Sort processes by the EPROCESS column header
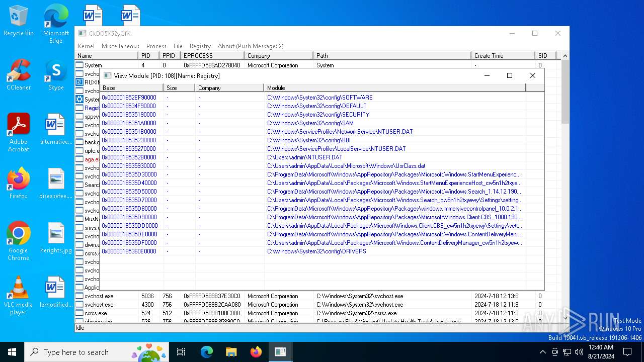The width and height of the screenshot is (644, 362). pos(212,56)
